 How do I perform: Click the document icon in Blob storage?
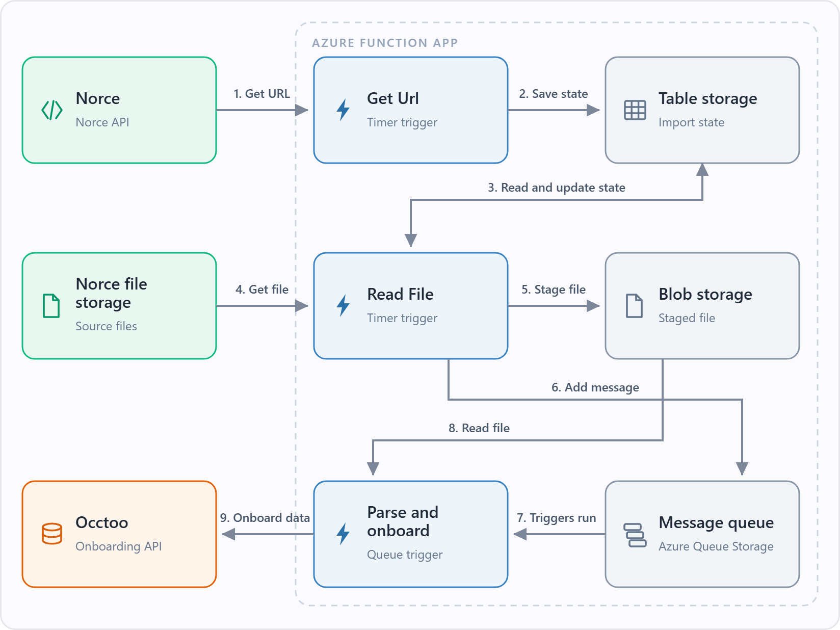(x=634, y=306)
